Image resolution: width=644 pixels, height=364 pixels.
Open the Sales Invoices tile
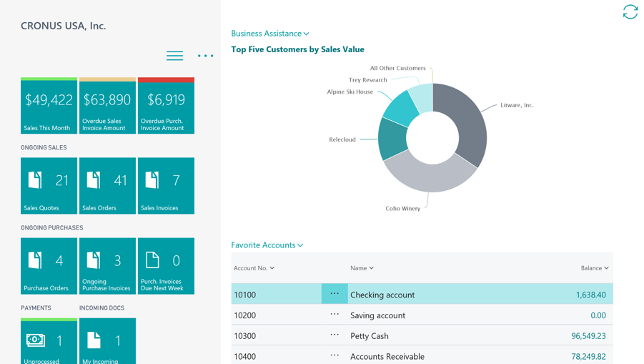[x=166, y=186]
